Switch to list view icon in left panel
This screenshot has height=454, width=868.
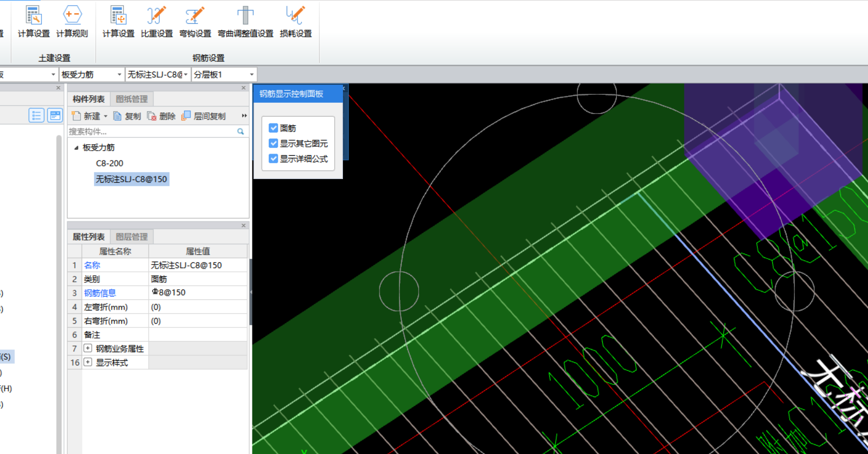pyautogui.click(x=37, y=115)
